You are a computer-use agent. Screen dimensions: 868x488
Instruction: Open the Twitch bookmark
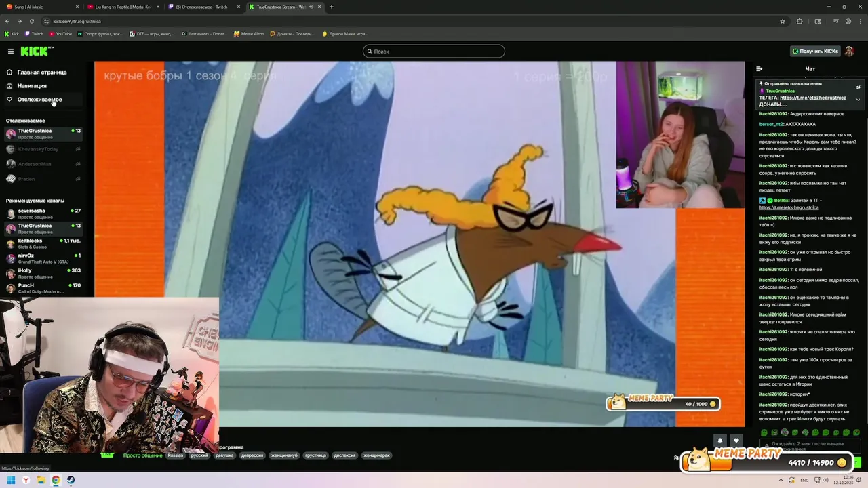[x=35, y=33]
